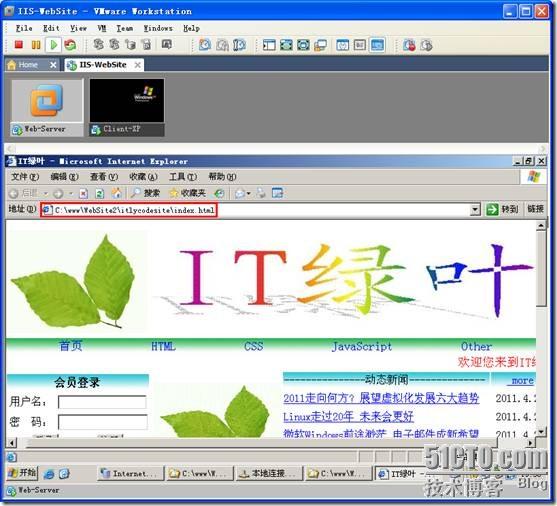Click the green Power On play button
Viewport: 557px width, 506px height.
pyautogui.click(x=54, y=45)
